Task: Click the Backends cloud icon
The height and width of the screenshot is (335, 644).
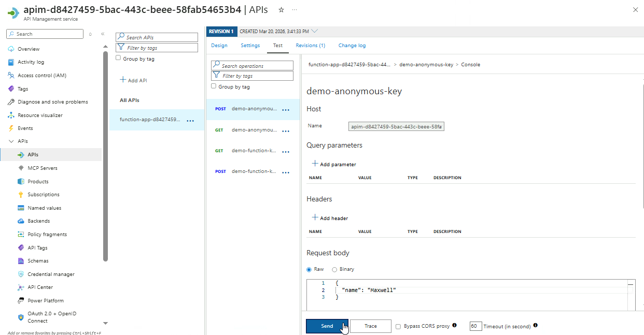Action: (21, 221)
